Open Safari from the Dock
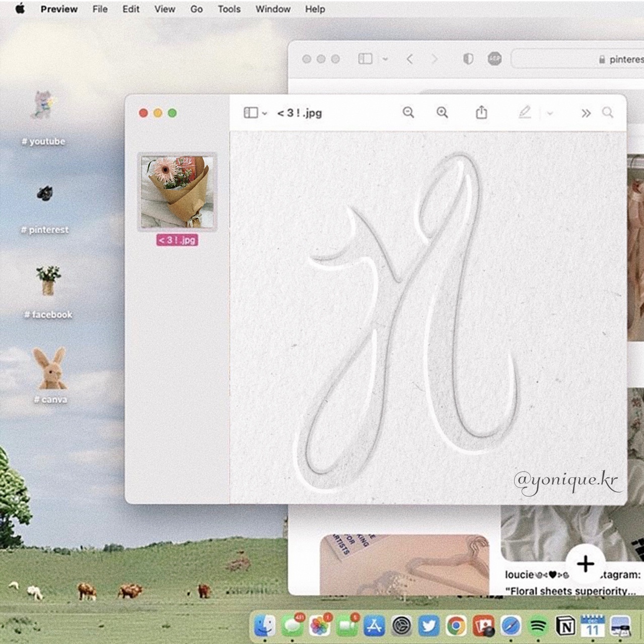Image resolution: width=644 pixels, height=644 pixels. 511,626
